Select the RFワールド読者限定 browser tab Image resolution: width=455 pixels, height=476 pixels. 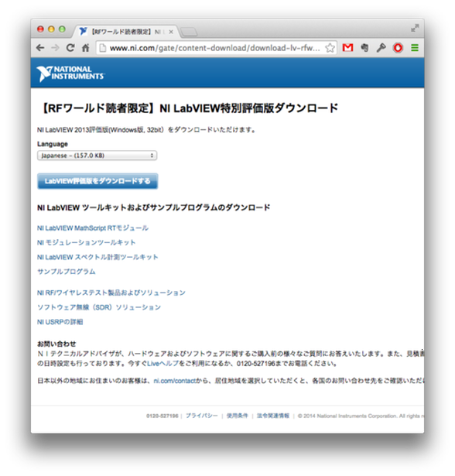click(126, 32)
